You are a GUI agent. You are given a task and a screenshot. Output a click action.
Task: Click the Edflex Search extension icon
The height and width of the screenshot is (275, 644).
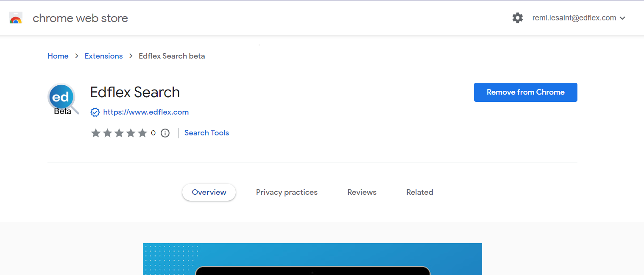click(x=63, y=99)
